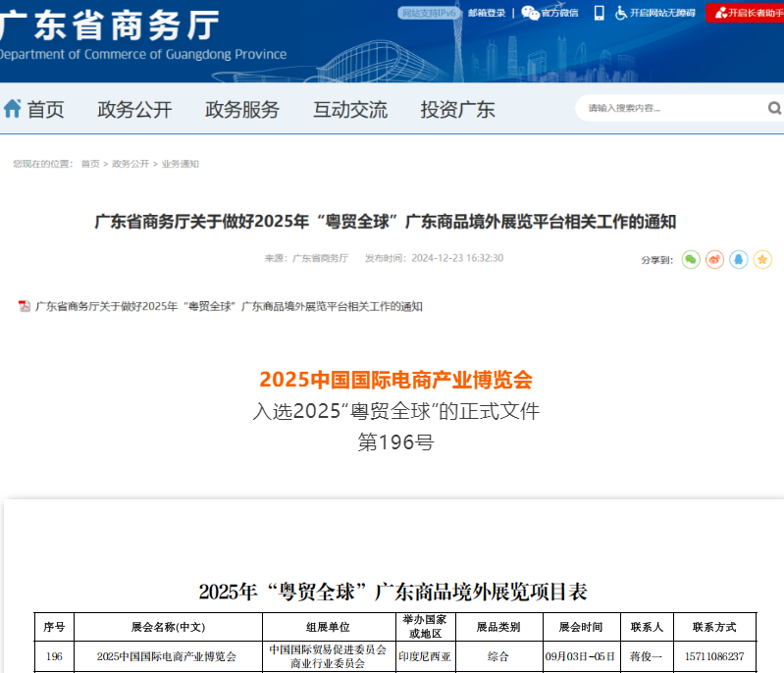Click the official WeChat icon in header
This screenshot has height=673, width=784.
pyautogui.click(x=530, y=13)
